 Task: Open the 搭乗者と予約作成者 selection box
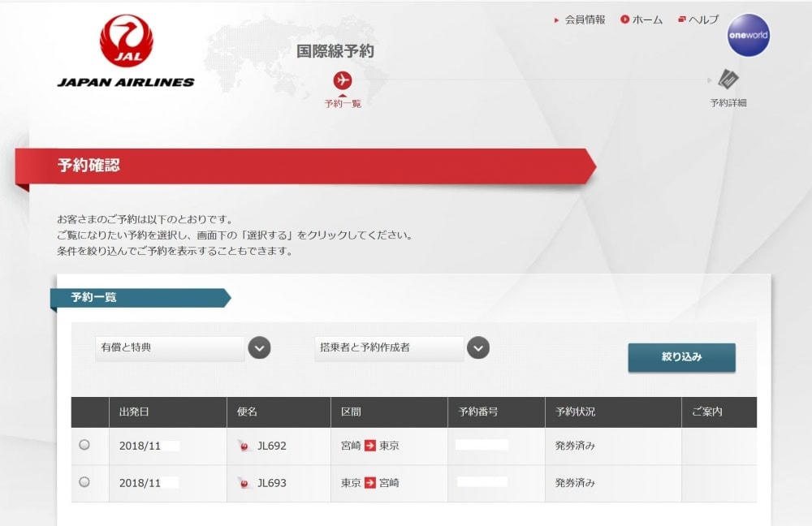point(389,348)
